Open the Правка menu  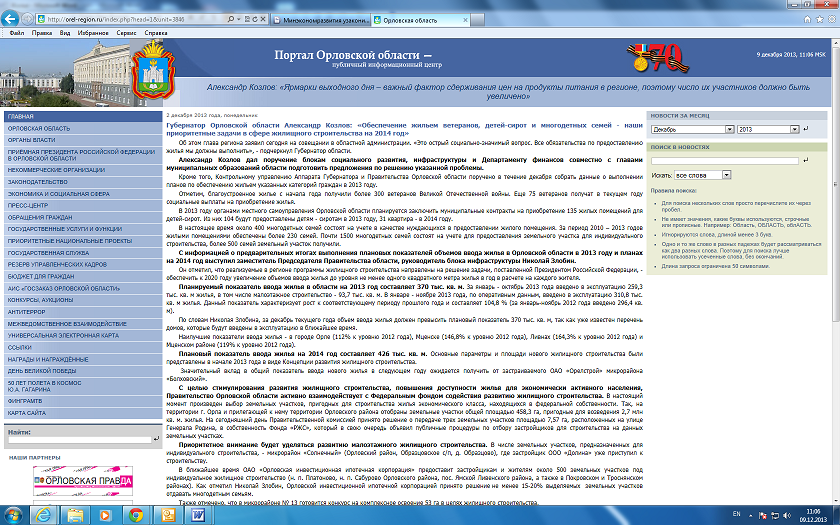click(42, 33)
